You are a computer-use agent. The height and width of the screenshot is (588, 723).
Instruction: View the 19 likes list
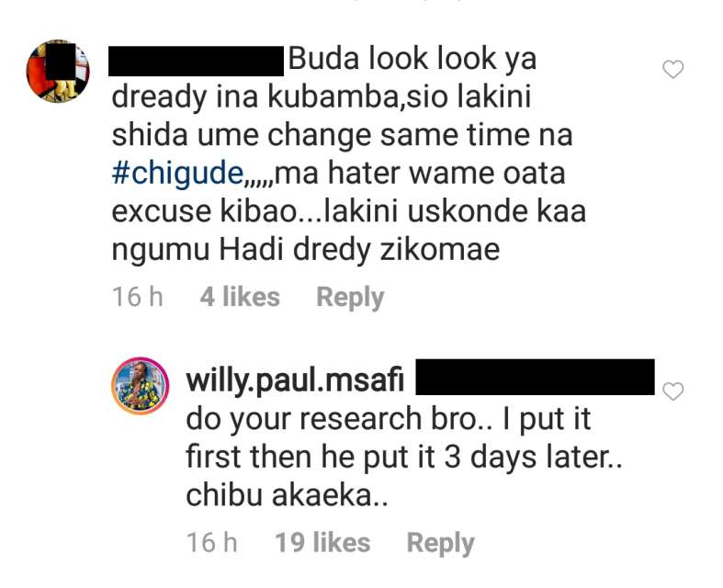[x=322, y=542]
